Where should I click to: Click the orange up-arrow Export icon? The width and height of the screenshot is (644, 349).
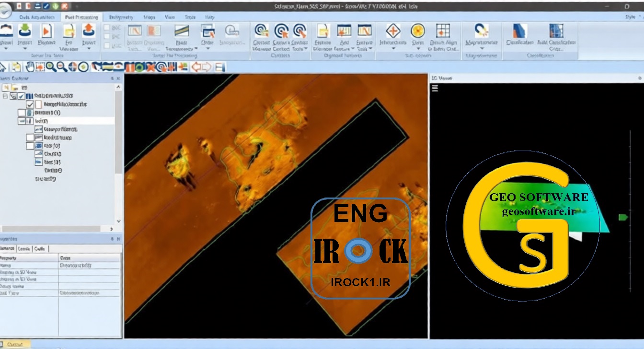tap(89, 30)
